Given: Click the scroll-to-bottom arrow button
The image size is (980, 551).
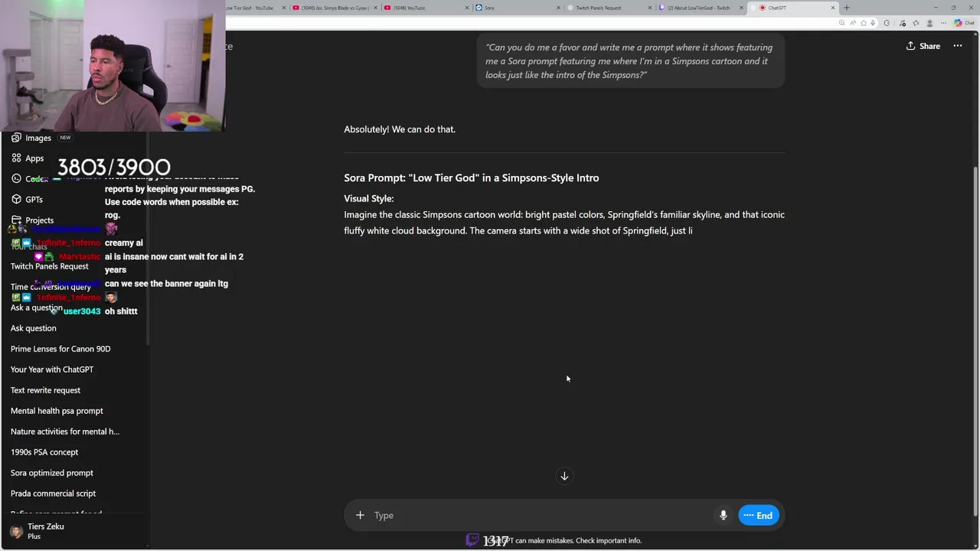Looking at the screenshot, I should [564, 476].
